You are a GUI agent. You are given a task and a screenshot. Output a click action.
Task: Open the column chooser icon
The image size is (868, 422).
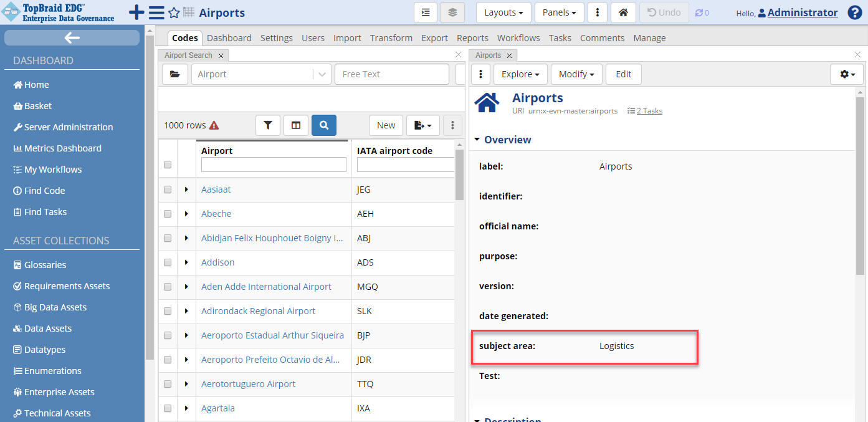coord(296,125)
